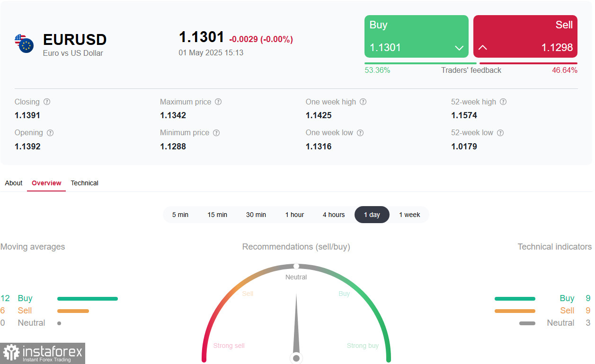Screen dimensions: 595x364
Task: Select the 15 min timeframe
Action: [x=217, y=215]
